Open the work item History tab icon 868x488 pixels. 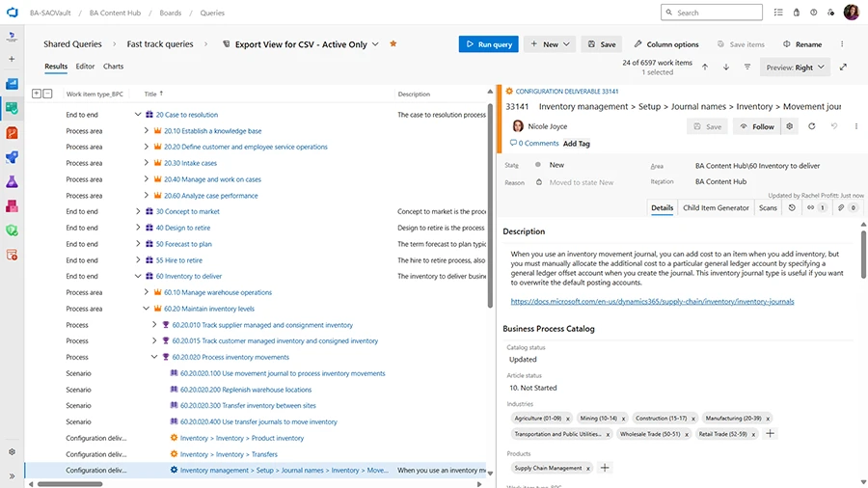792,207
